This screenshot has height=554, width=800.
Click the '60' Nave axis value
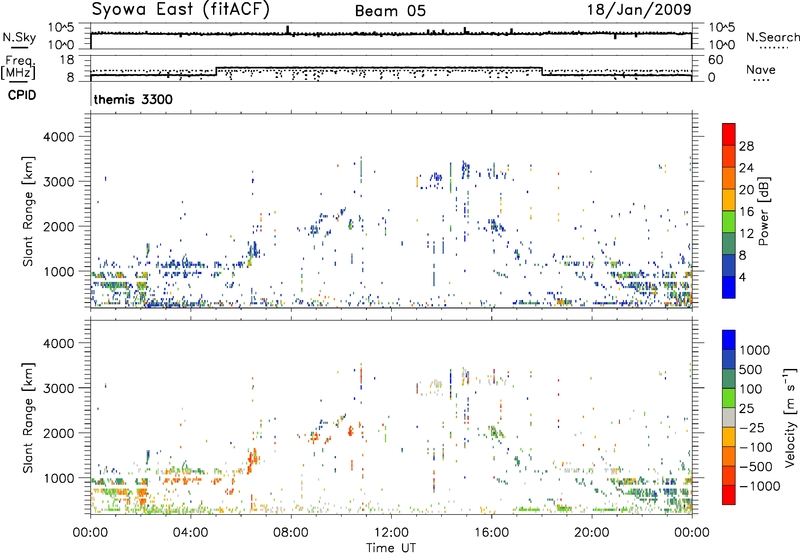pos(716,60)
